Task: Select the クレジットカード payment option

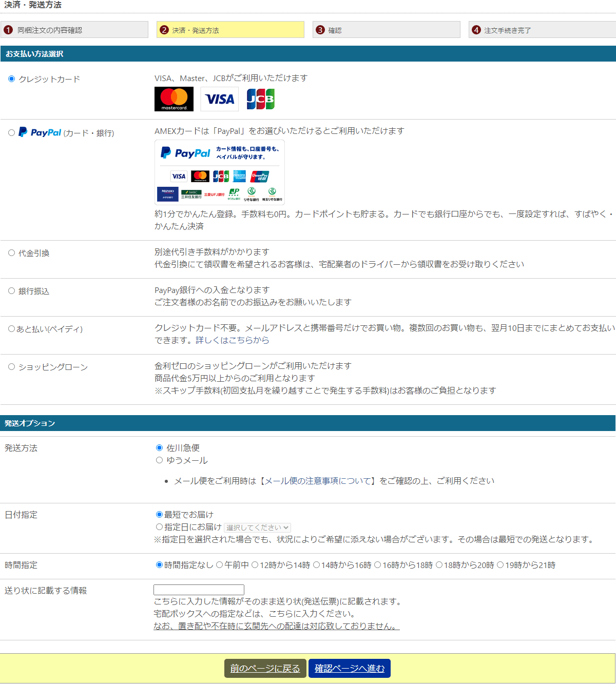Action: 11,79
